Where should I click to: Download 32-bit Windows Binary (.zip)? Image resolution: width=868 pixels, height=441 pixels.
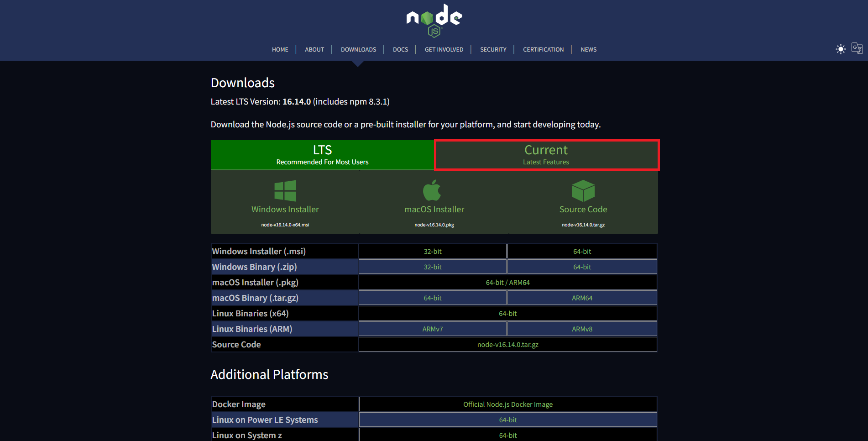pos(433,267)
